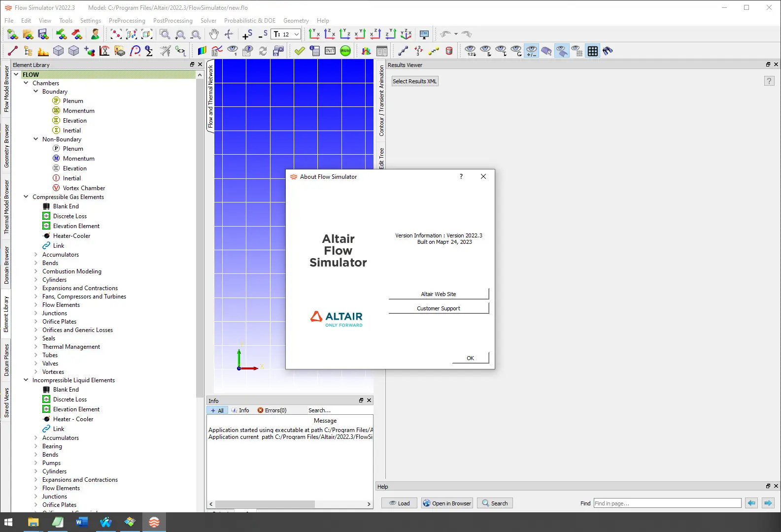Click the rainbow color contour icon

202,51
